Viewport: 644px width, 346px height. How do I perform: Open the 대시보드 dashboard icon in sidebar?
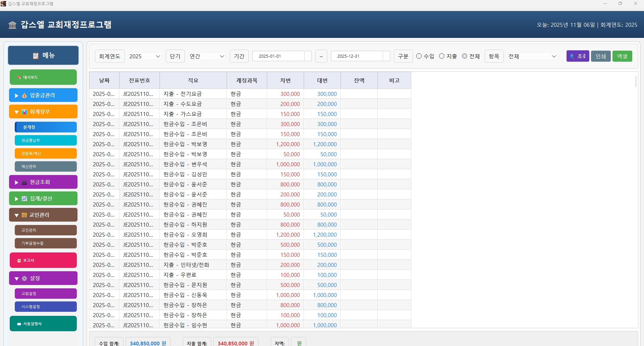pyautogui.click(x=19, y=77)
